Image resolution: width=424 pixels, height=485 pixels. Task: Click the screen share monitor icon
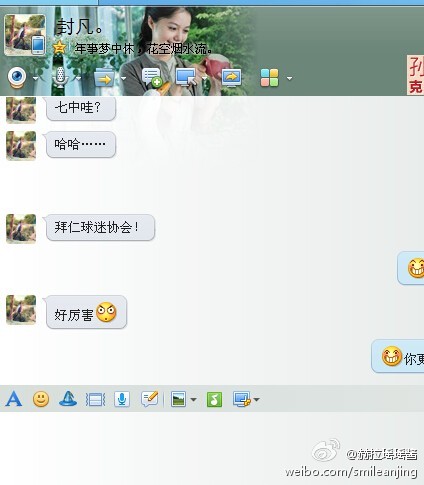(x=231, y=78)
